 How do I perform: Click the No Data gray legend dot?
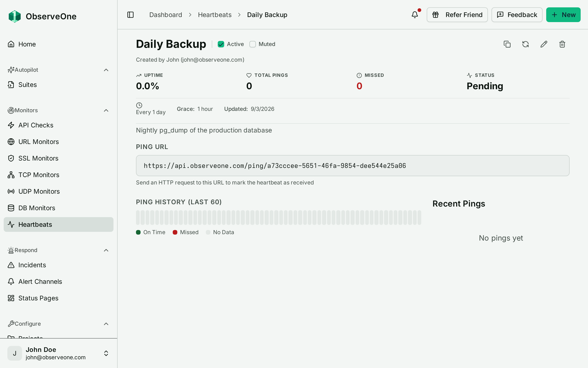pos(208,232)
